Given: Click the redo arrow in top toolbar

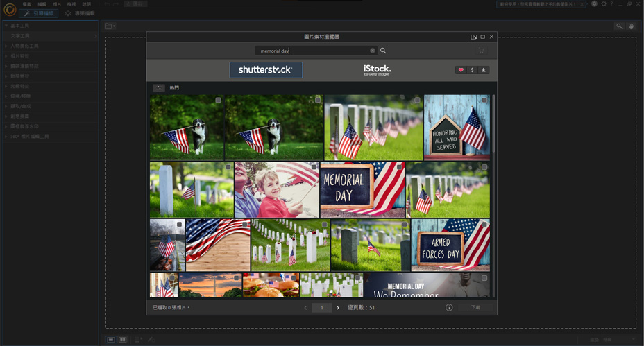Looking at the screenshot, I should [x=116, y=3].
